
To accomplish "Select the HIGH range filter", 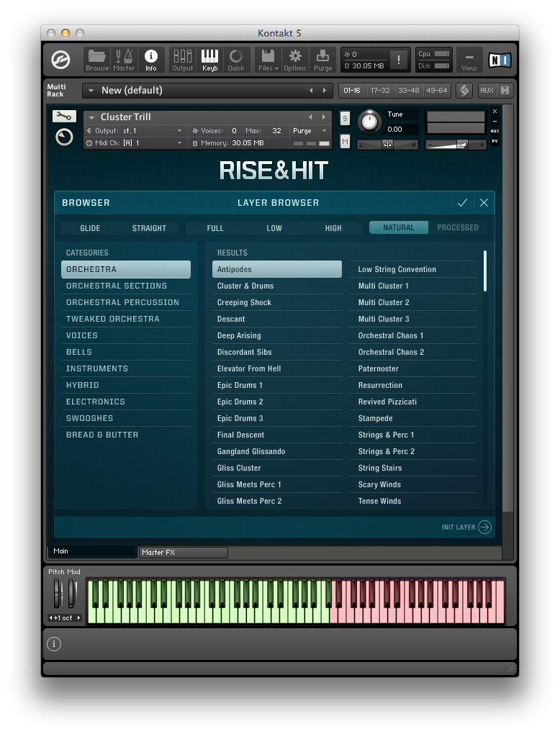I will click(x=333, y=228).
